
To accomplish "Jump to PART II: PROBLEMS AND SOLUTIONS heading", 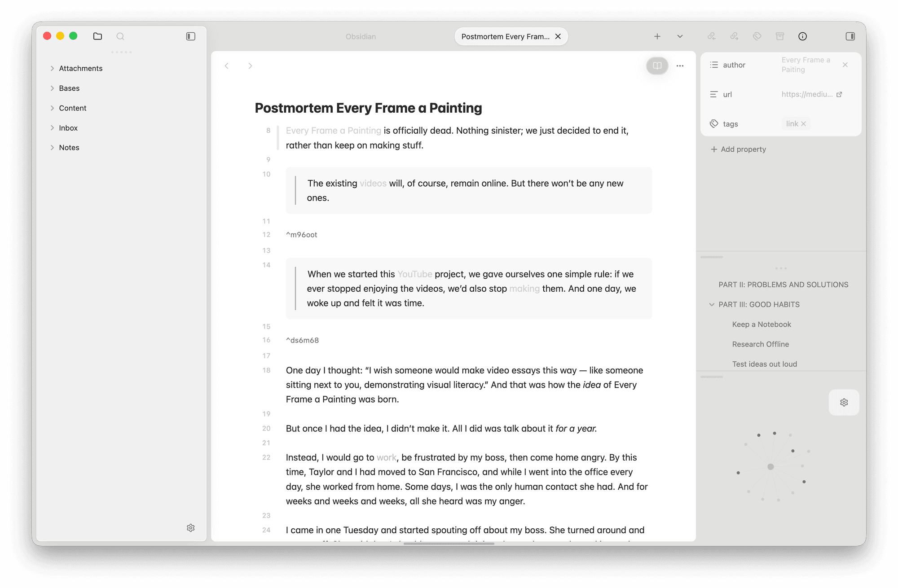I will pyautogui.click(x=784, y=285).
